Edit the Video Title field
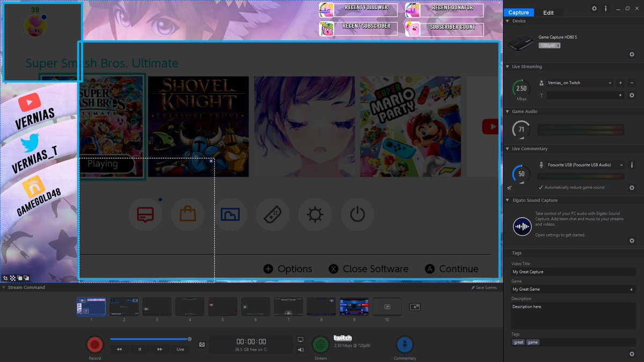Viewport: 644px width, 362px height. pos(573,272)
